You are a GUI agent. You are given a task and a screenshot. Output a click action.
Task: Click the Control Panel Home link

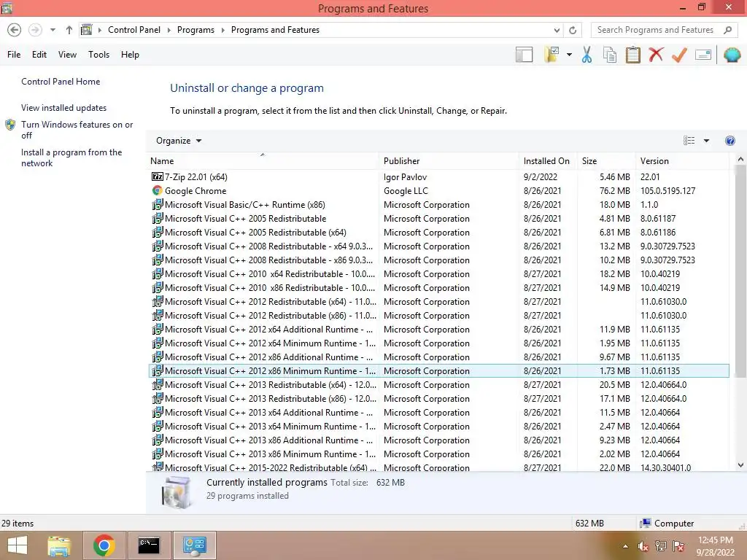tap(61, 82)
